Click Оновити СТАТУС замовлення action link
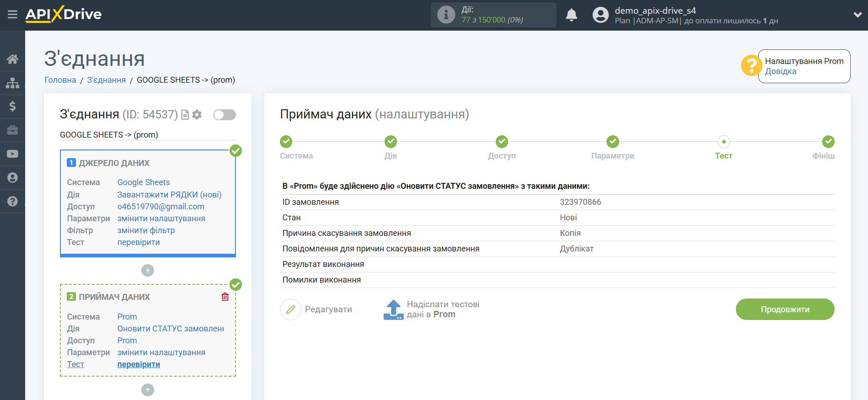Screen dimensions: 868x400 171,329
